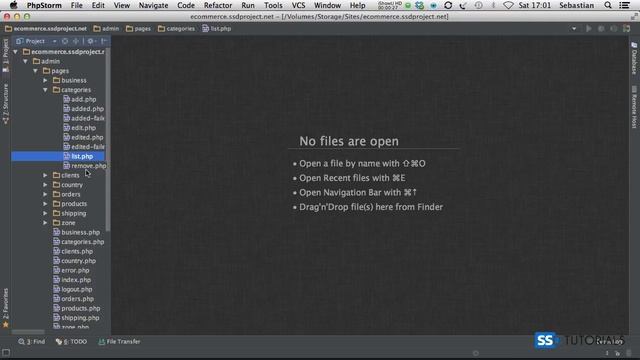
Task: Open the File menu
Action: coord(76,5)
